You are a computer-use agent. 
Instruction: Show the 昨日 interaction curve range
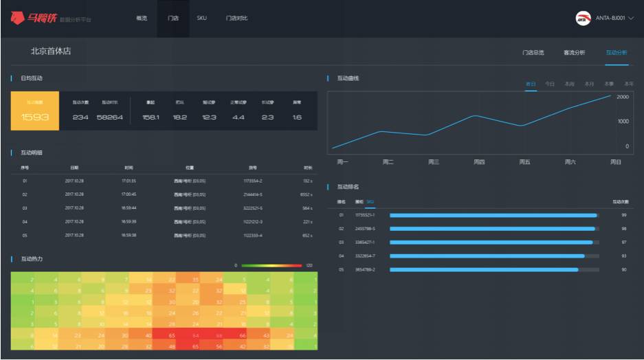[531, 84]
